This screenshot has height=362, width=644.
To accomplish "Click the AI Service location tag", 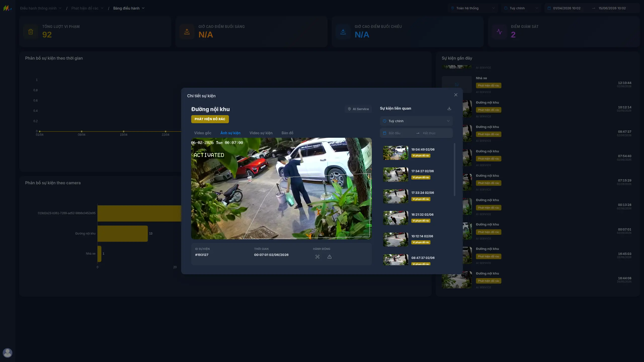I will pyautogui.click(x=358, y=109).
